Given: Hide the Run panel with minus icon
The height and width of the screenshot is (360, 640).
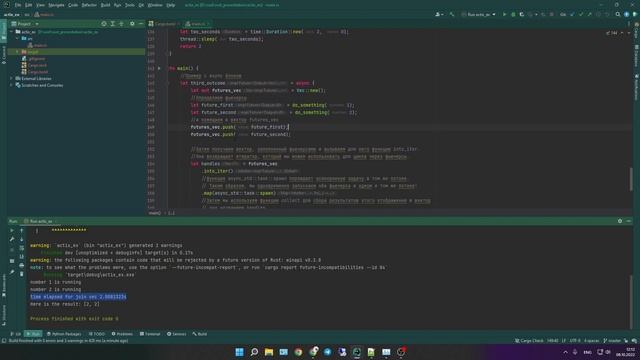Looking at the screenshot, I should tap(628, 221).
